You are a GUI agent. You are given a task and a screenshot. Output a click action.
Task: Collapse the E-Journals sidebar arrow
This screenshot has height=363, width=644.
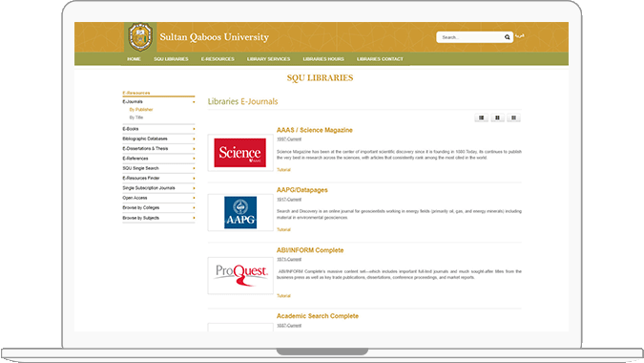click(194, 102)
